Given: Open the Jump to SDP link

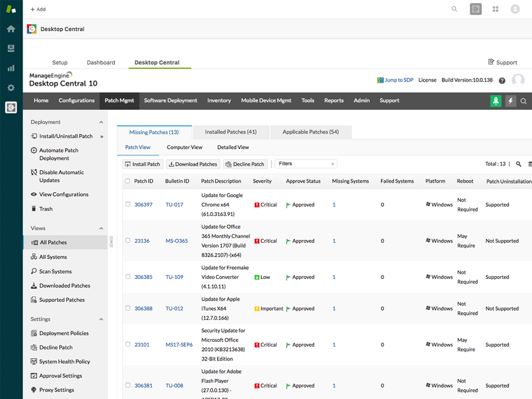Looking at the screenshot, I should [395, 80].
